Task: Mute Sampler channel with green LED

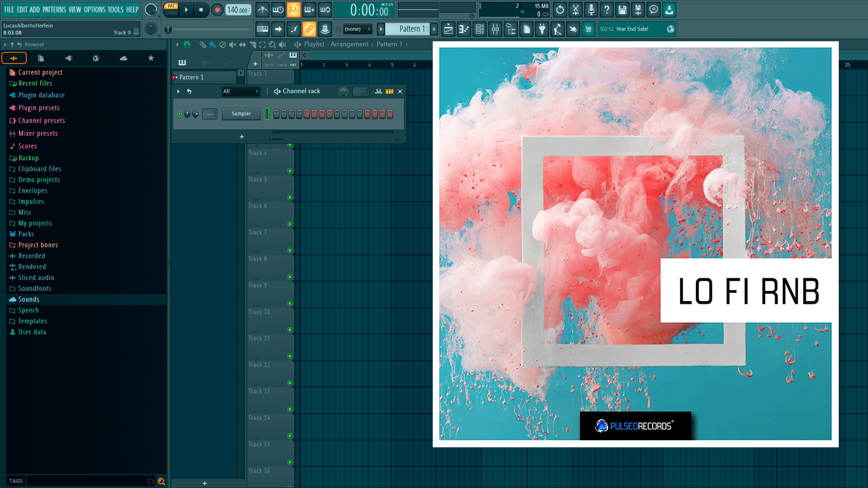Action: point(179,114)
